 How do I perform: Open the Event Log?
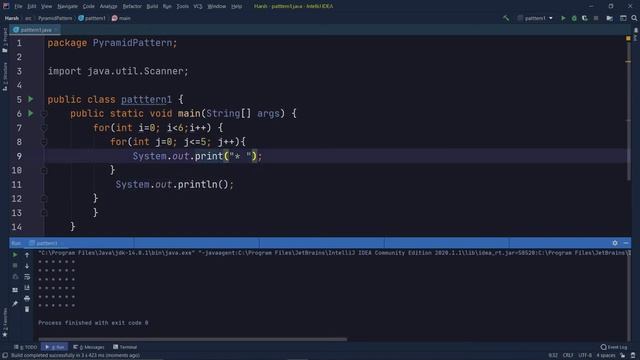point(614,347)
